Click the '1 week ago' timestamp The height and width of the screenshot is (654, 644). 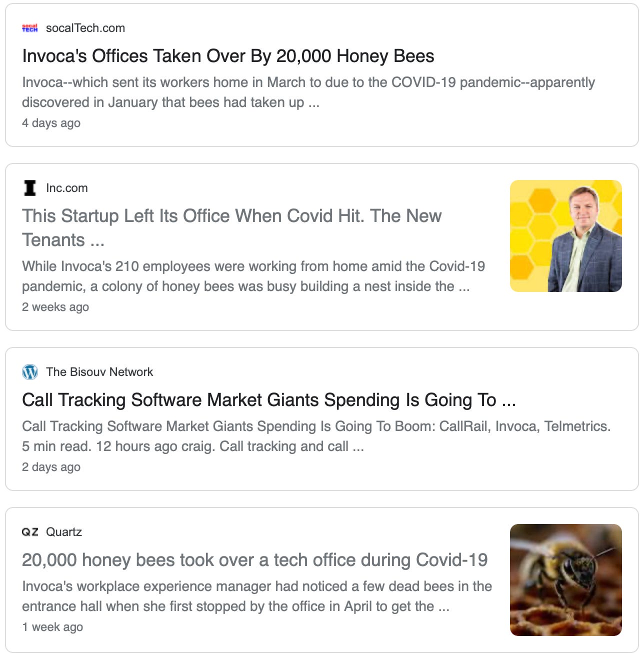pos(52,627)
